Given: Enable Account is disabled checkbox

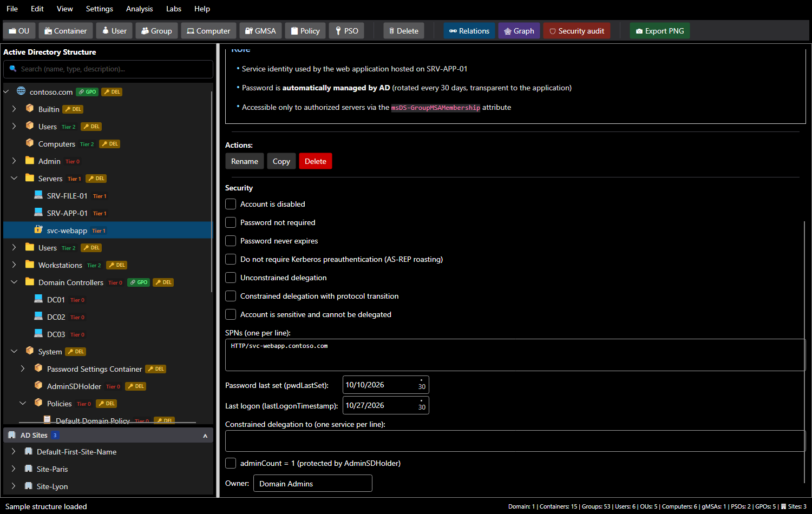Looking at the screenshot, I should click(231, 204).
